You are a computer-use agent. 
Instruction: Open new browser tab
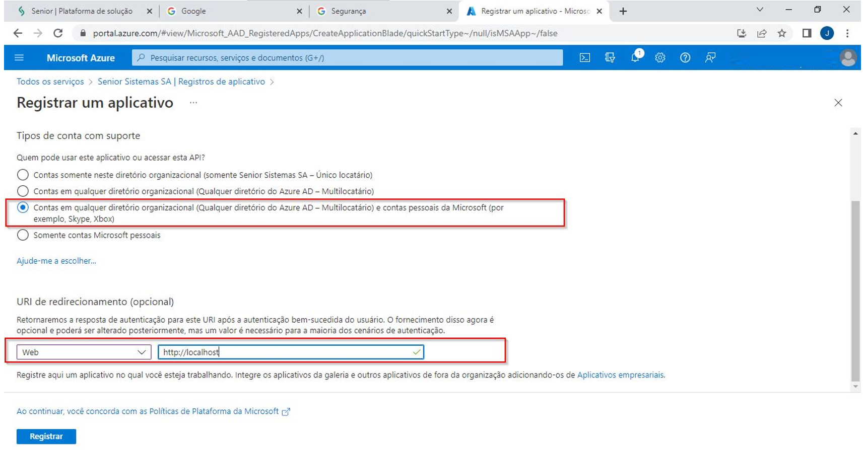(x=623, y=11)
